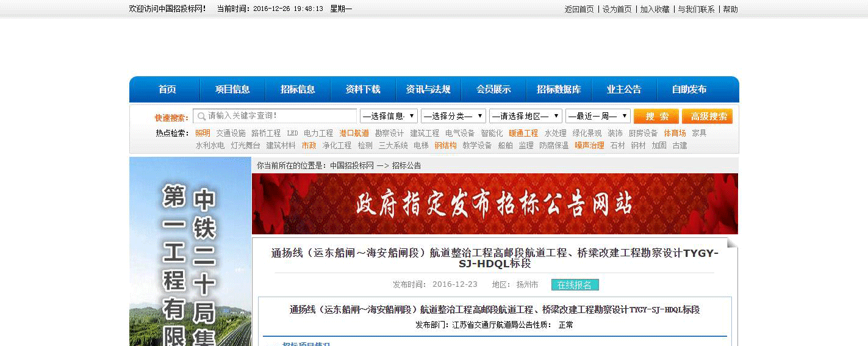Click the 体育场 hot keyword
This screenshot has width=868, height=346.
(675, 133)
